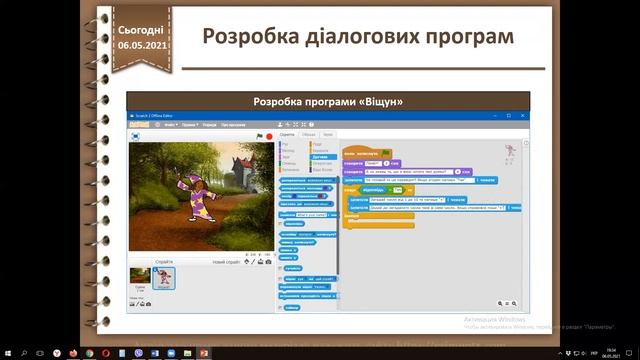
Task: Select the stage backdrop thumbnail
Action: click(140, 276)
